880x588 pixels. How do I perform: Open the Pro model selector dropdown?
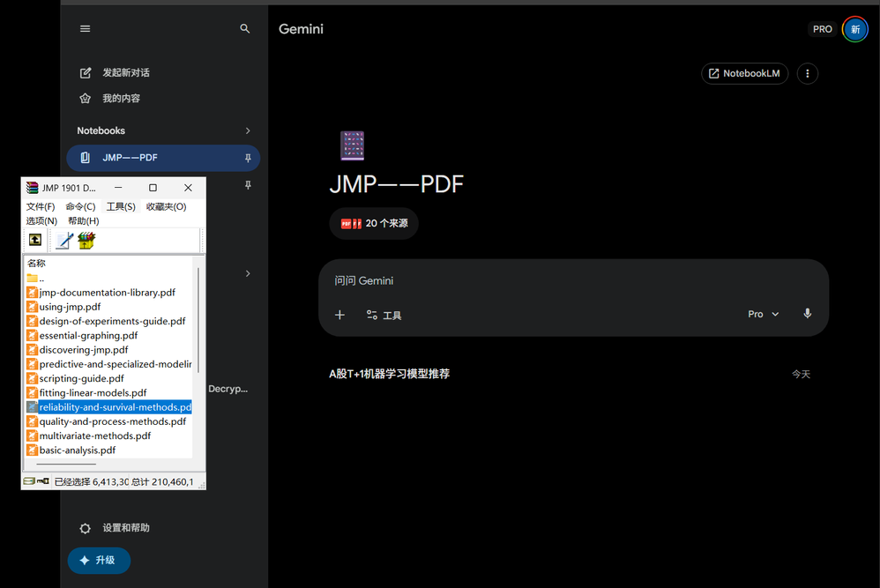coord(764,314)
